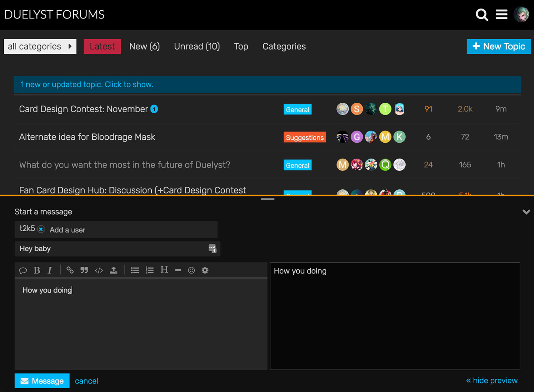534x392 pixels.
Task: Open the emoji picker
Action: pyautogui.click(x=191, y=270)
